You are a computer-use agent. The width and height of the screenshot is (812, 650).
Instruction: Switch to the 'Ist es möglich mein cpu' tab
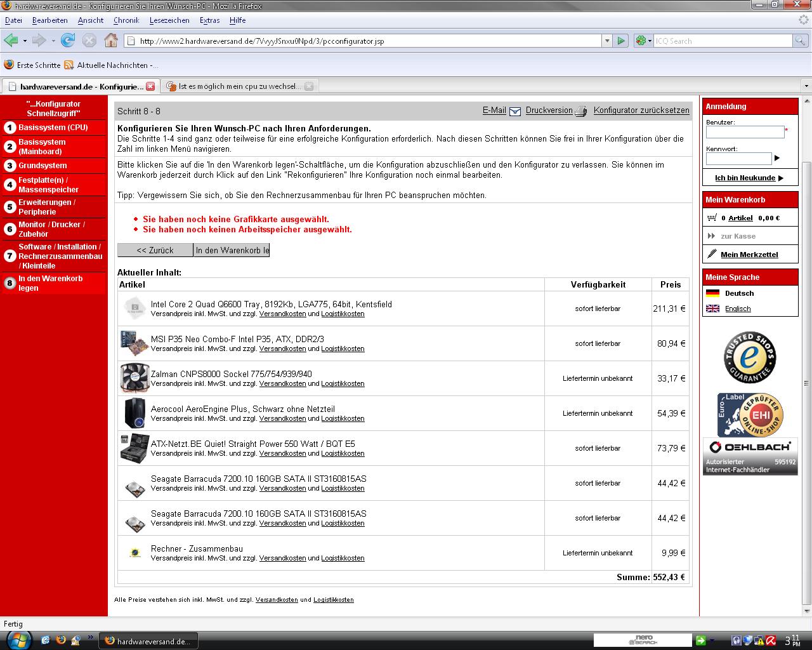click(x=239, y=86)
